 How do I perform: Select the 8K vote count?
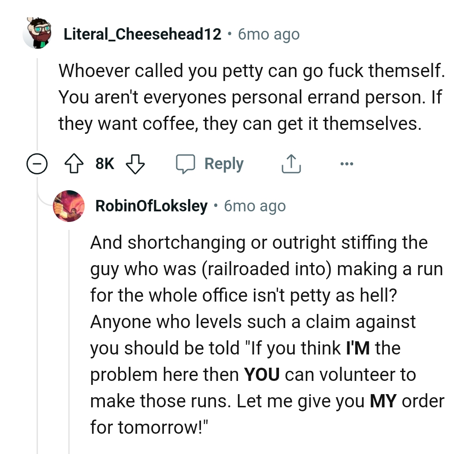(x=104, y=163)
